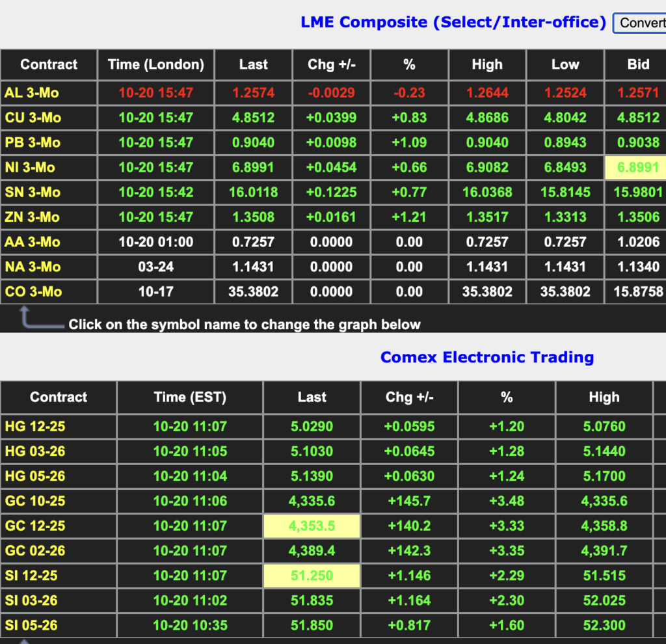
Task: Open the CO 3-Mo contract
Action: (x=33, y=291)
